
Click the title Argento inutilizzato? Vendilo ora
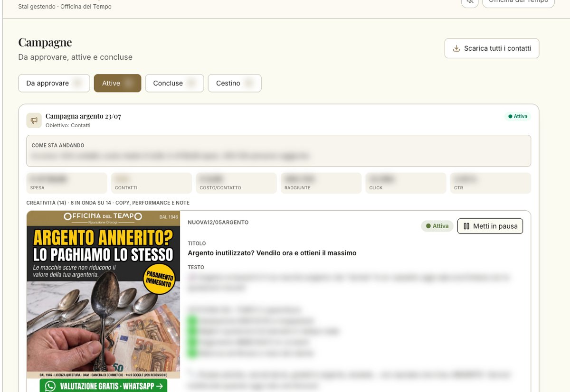click(272, 253)
